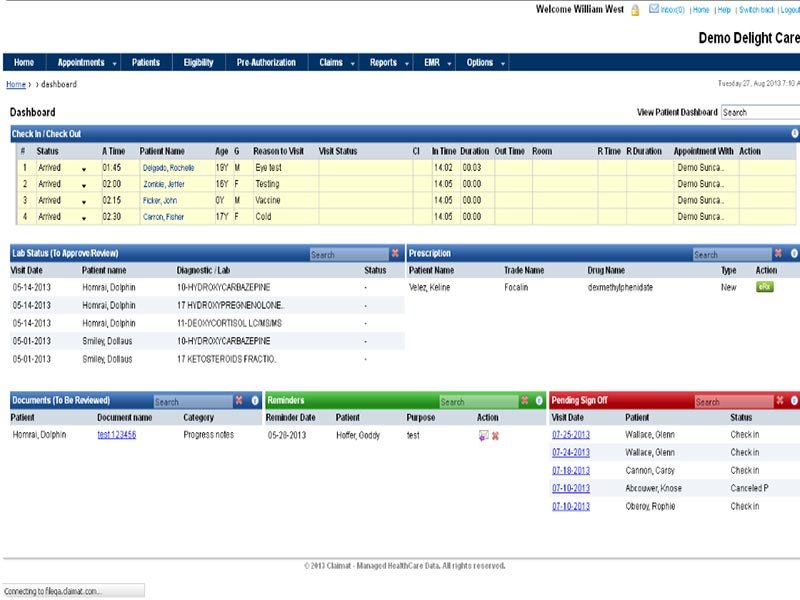
Task: Clear the Lab Status search with red X
Action: pos(395,254)
